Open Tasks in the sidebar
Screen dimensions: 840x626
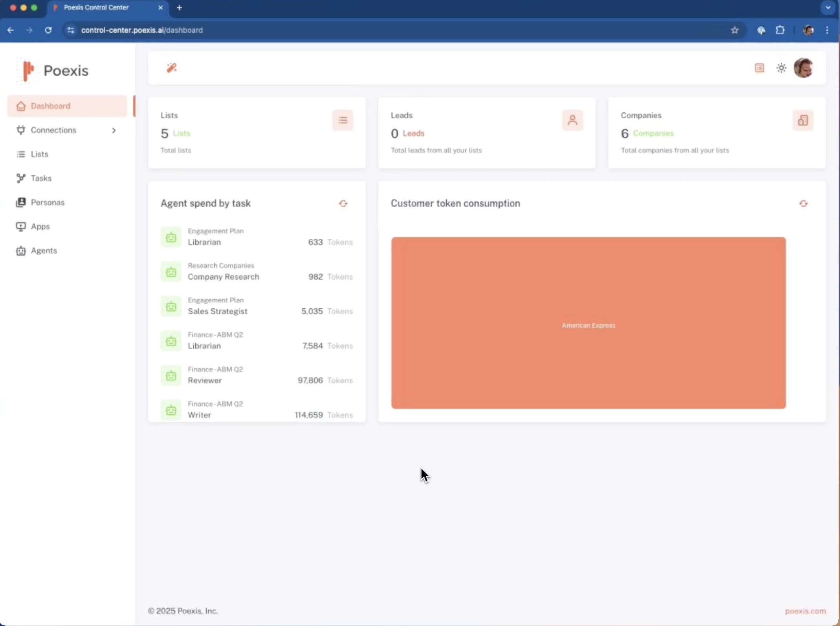67,178
